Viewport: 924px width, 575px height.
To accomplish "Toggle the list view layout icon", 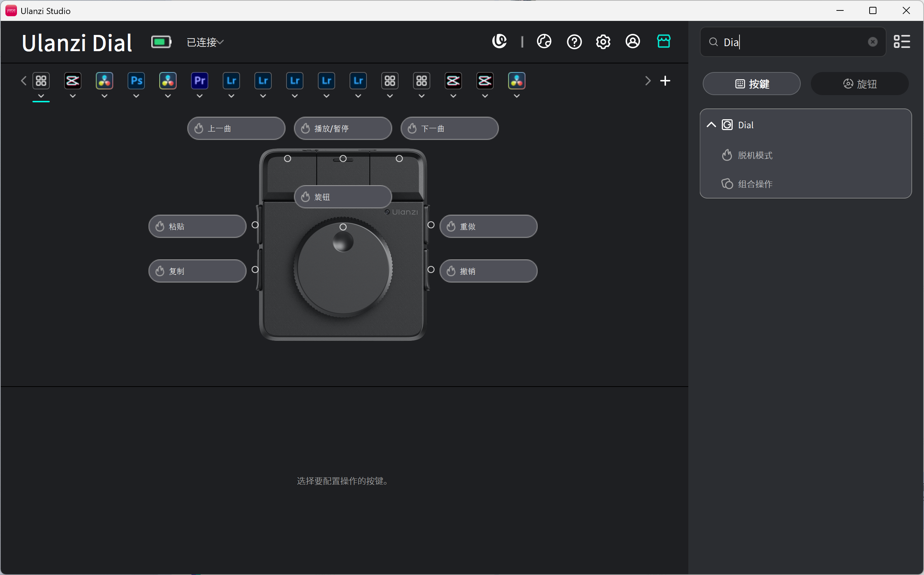I will coord(902,42).
